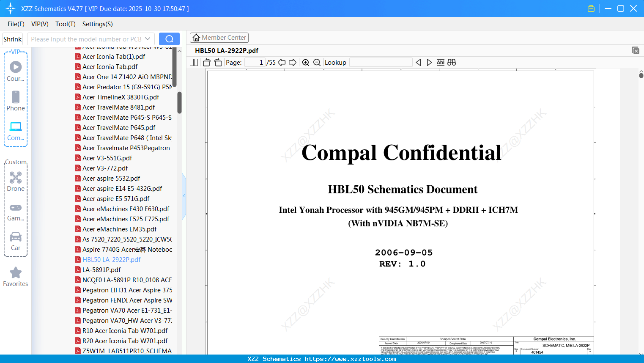
Task: Open Acer eMachines E430 E630.pdf
Action: (126, 209)
